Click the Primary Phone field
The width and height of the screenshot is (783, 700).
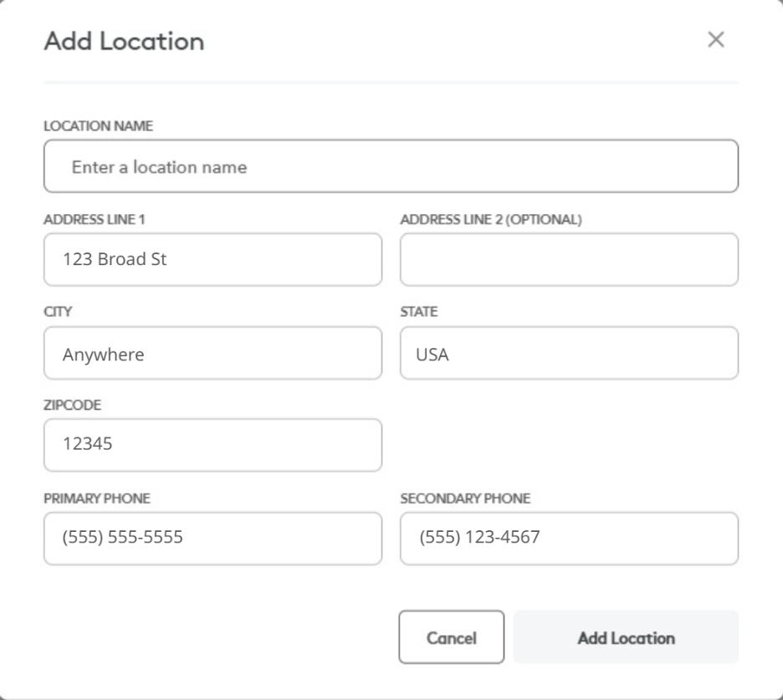212,539
